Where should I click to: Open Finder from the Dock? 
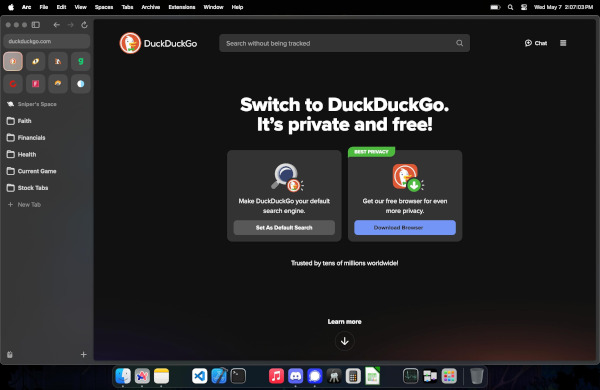coord(123,376)
